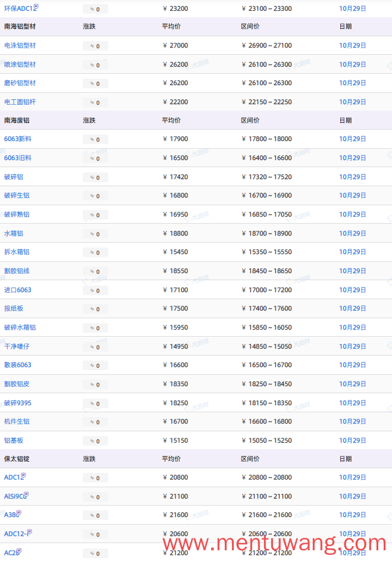Click the 10月29日 date in 水箱铝 row
Image resolution: width=392 pixels, height=561 pixels.
(x=353, y=233)
